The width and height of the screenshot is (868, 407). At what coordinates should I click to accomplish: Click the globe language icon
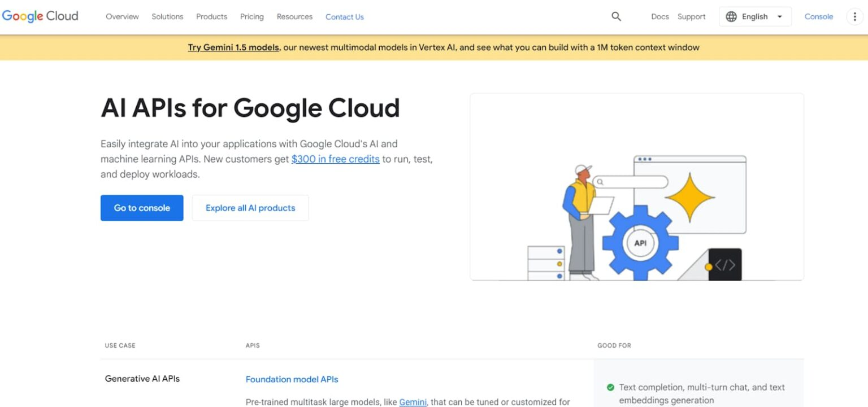pos(731,17)
